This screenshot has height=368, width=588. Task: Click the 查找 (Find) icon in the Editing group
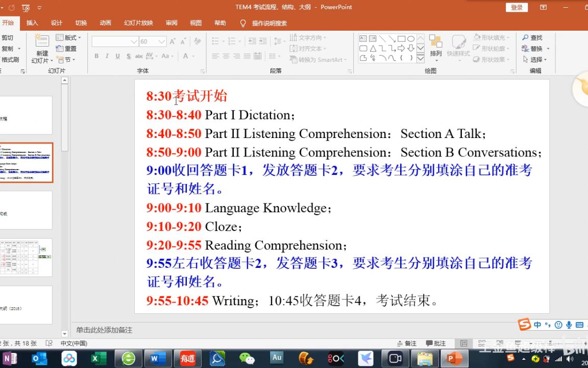[525, 37]
